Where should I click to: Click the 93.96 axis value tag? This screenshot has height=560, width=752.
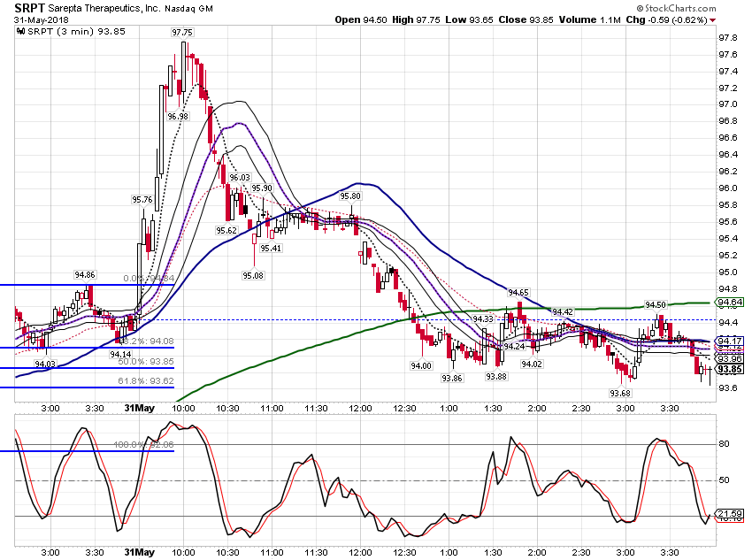tap(730, 358)
